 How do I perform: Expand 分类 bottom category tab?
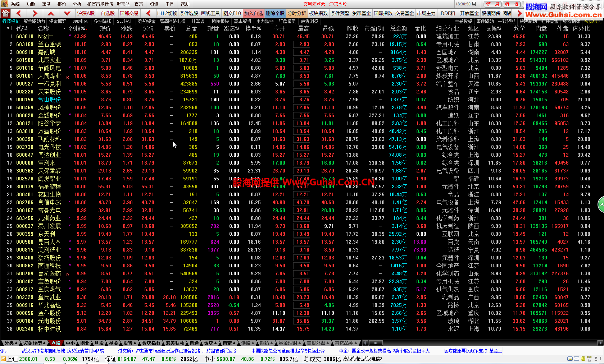coord(10,343)
